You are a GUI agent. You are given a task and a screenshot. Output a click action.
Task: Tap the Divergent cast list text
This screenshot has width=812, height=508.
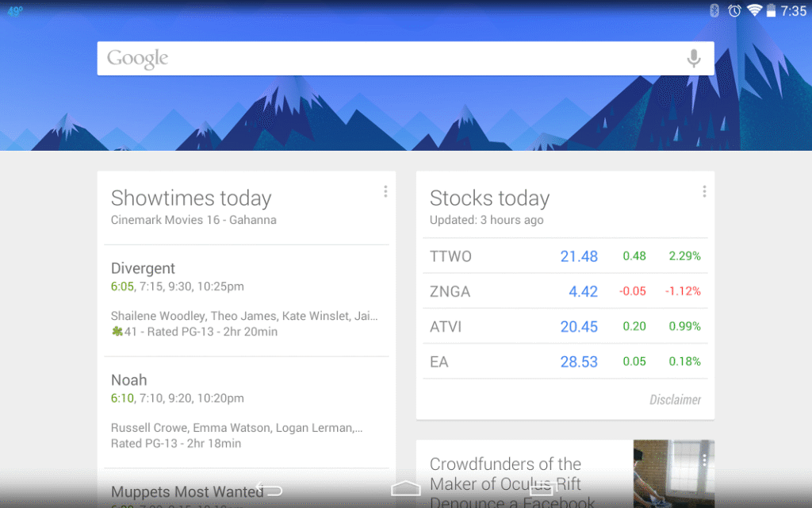244,316
